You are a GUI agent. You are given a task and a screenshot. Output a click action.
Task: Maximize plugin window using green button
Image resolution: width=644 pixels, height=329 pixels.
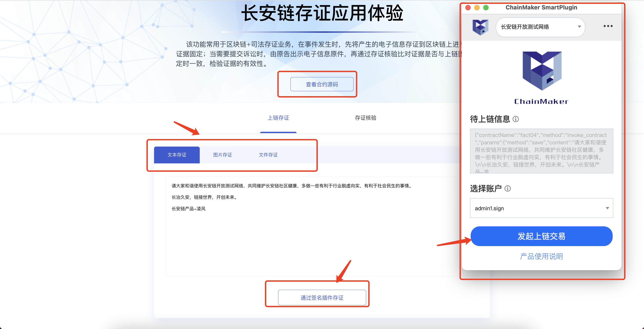(486, 7)
